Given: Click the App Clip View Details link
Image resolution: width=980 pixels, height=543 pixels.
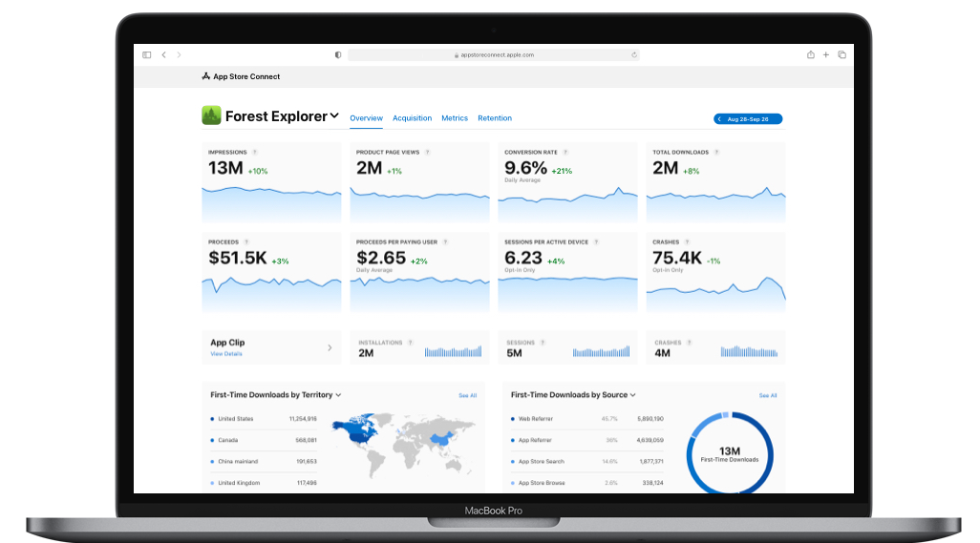Looking at the screenshot, I should pyautogui.click(x=226, y=354).
